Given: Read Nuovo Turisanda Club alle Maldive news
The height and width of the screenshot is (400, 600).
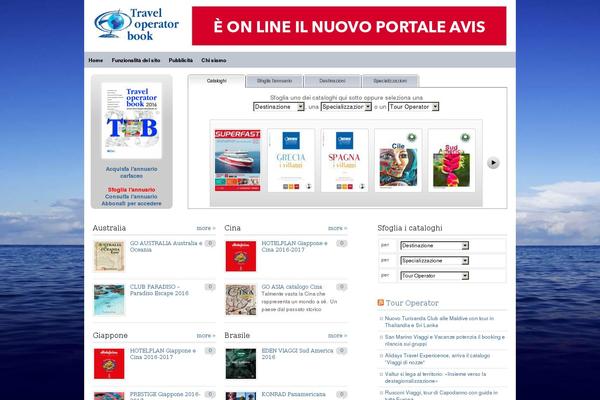Looking at the screenshot, I should [x=439, y=322].
